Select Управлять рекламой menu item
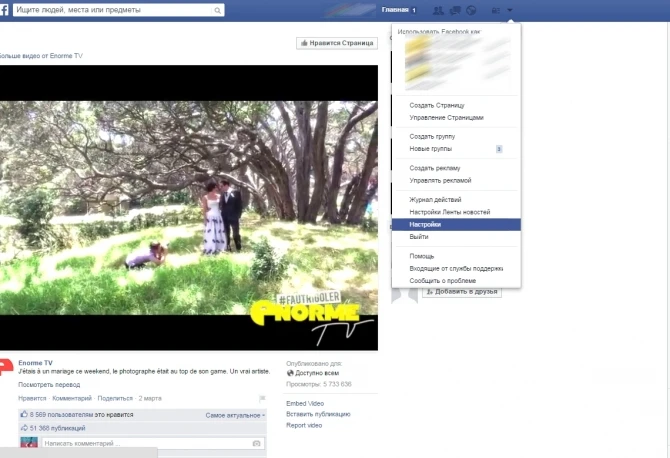The image size is (670, 458). pyautogui.click(x=440, y=180)
